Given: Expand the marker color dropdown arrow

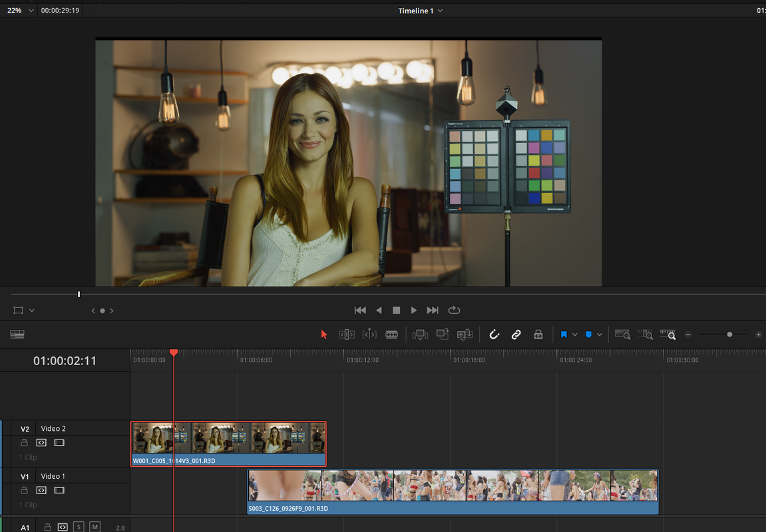Looking at the screenshot, I should click(600, 334).
